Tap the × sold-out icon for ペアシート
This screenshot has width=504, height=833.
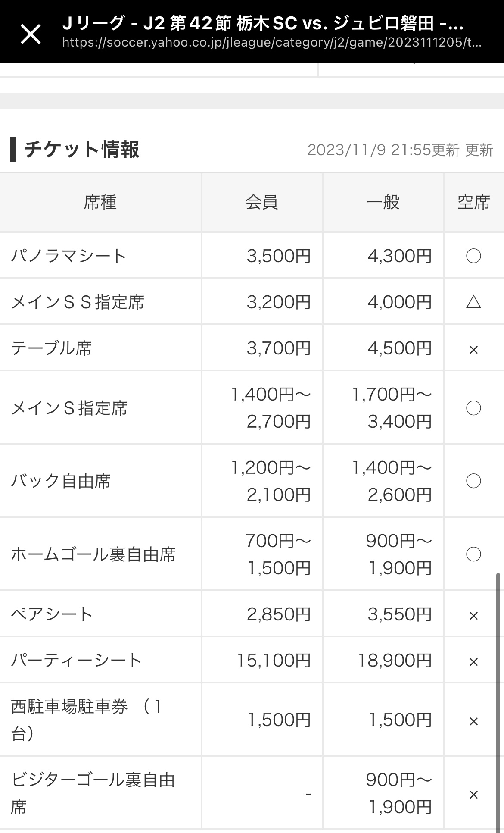(x=473, y=616)
